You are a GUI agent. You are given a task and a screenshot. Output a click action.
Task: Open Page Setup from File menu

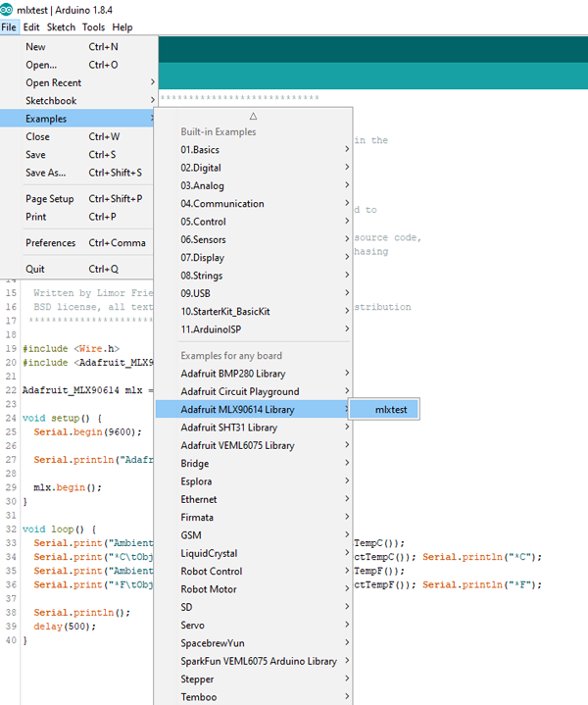(77, 199)
